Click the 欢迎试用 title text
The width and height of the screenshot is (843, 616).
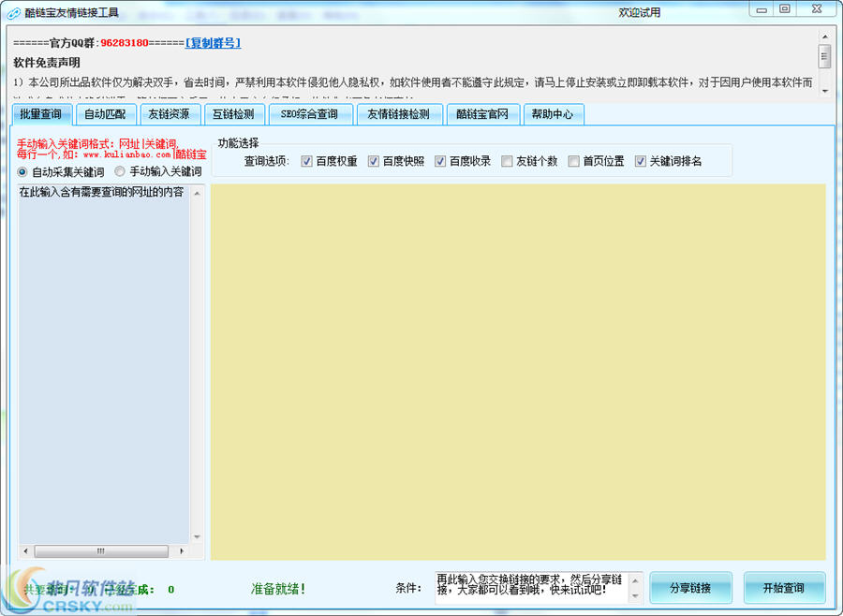pos(639,12)
